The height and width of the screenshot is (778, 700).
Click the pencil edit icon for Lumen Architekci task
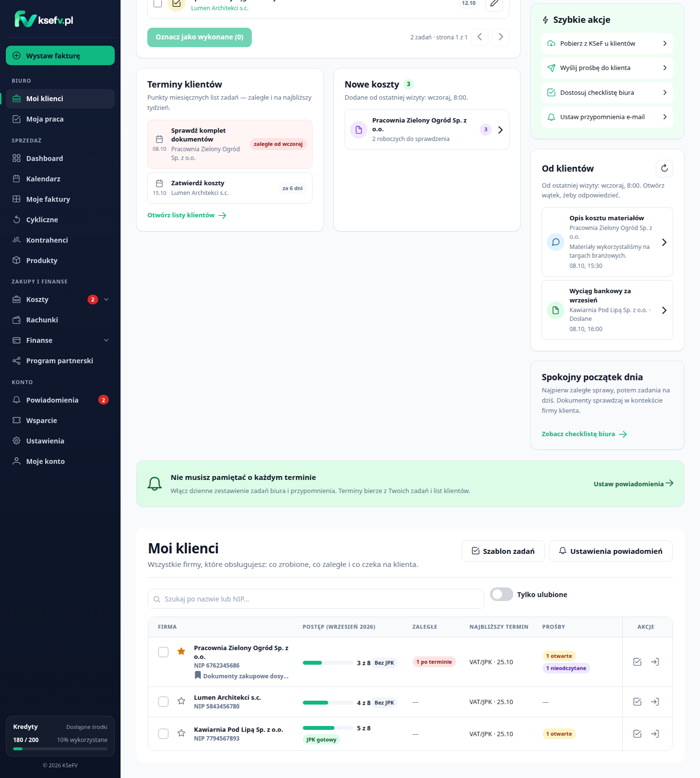click(x=494, y=4)
